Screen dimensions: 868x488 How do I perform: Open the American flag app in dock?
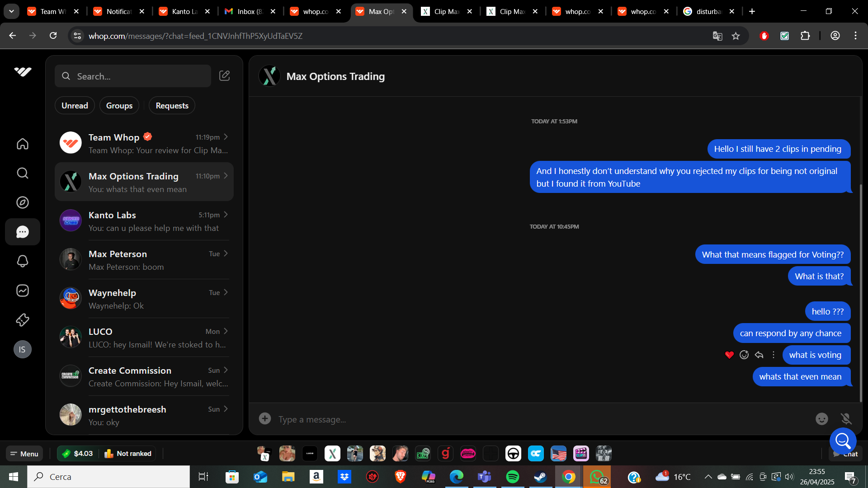558,453
